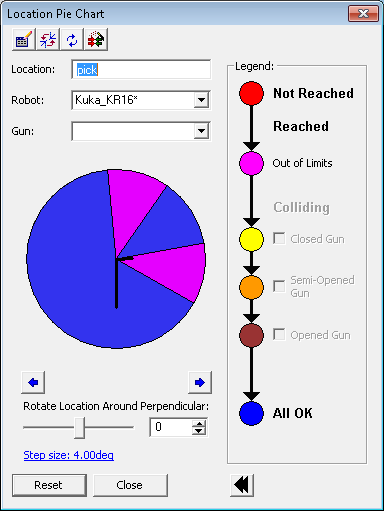Click the red Not Reached legend circle
Image resolution: width=384 pixels, height=511 pixels.
click(x=251, y=93)
